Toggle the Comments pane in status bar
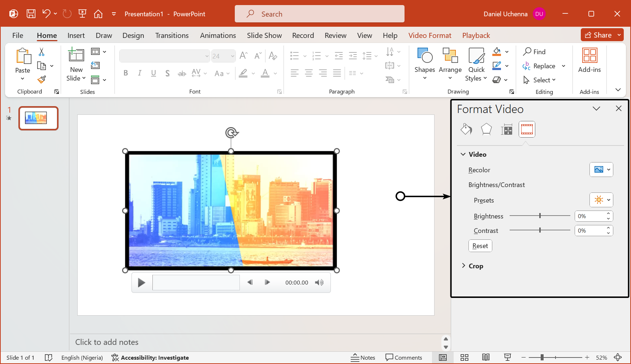This screenshot has height=364, width=631. point(403,357)
